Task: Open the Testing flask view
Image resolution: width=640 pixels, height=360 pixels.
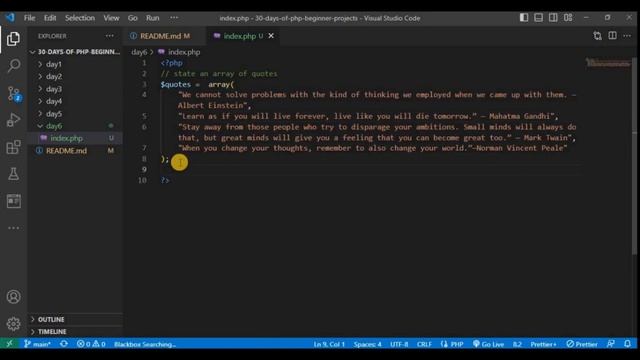Action: pyautogui.click(x=13, y=174)
